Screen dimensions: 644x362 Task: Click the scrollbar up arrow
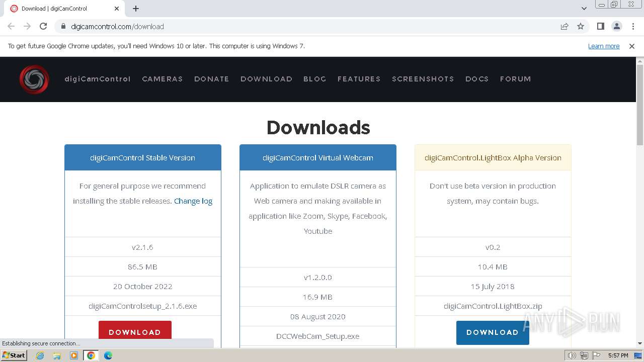pos(640,61)
